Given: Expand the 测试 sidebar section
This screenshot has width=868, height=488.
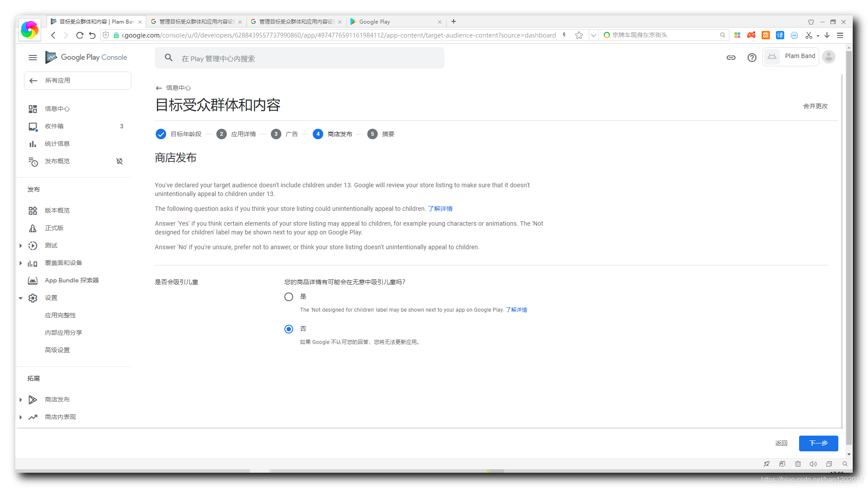Looking at the screenshot, I should tap(21, 246).
